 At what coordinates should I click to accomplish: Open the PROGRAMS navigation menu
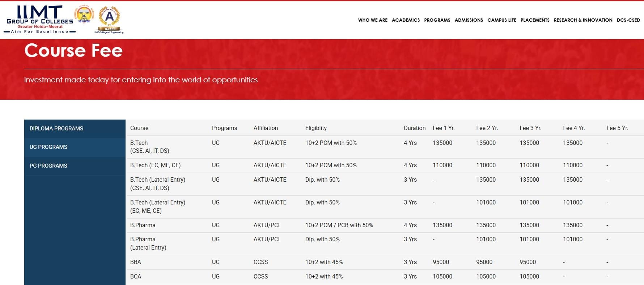point(437,20)
